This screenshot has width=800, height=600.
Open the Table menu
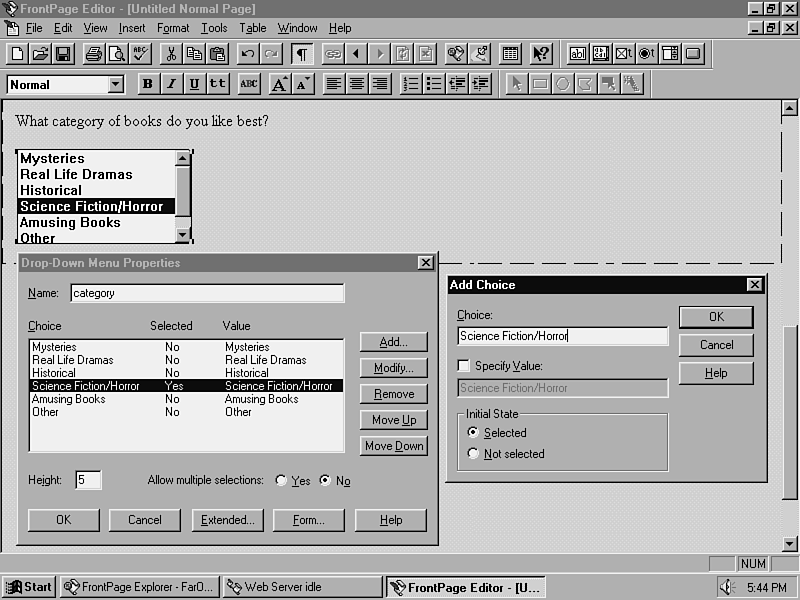[x=252, y=28]
